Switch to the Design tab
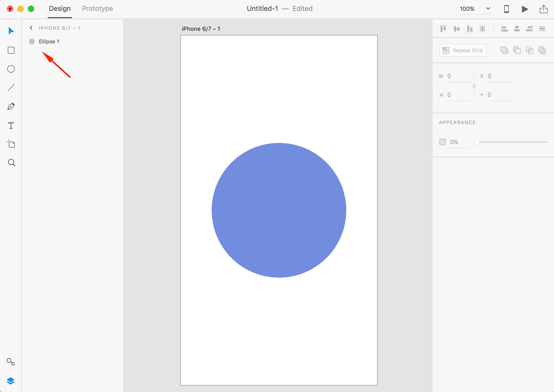This screenshot has height=392, width=554. pos(59,8)
